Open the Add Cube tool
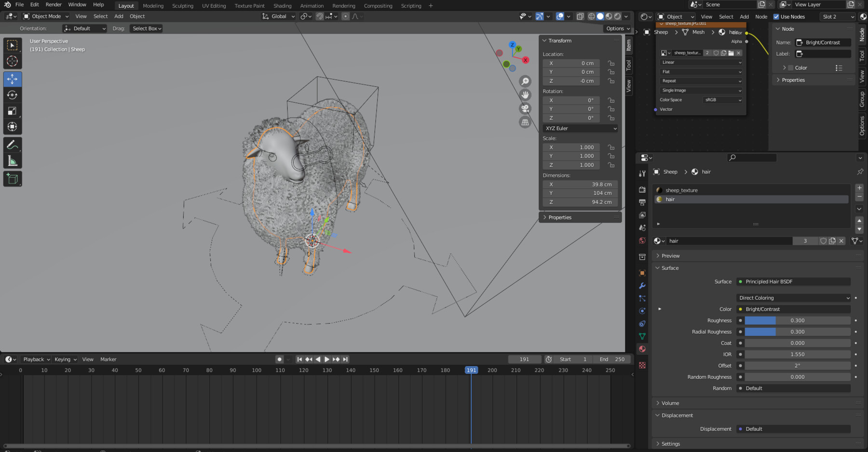The image size is (868, 452). pyautogui.click(x=13, y=178)
